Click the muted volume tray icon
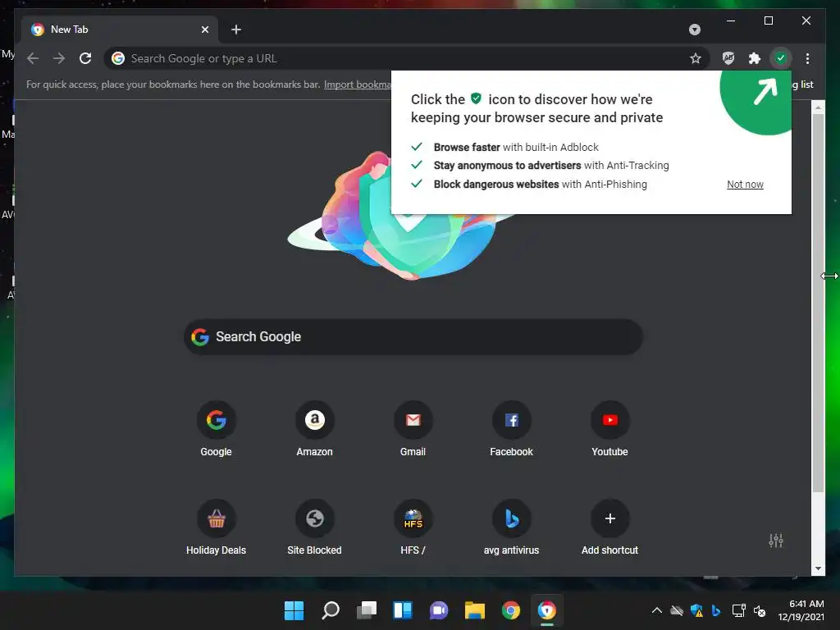840x630 pixels. 759,610
